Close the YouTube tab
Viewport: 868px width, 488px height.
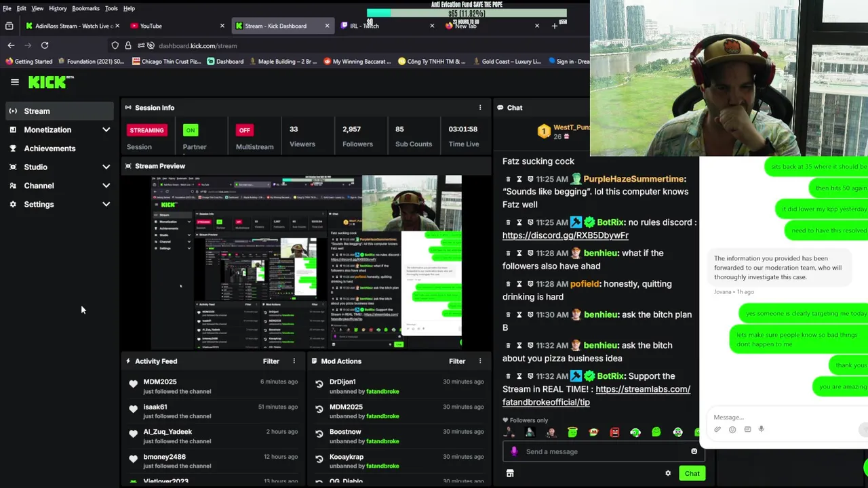(x=222, y=26)
